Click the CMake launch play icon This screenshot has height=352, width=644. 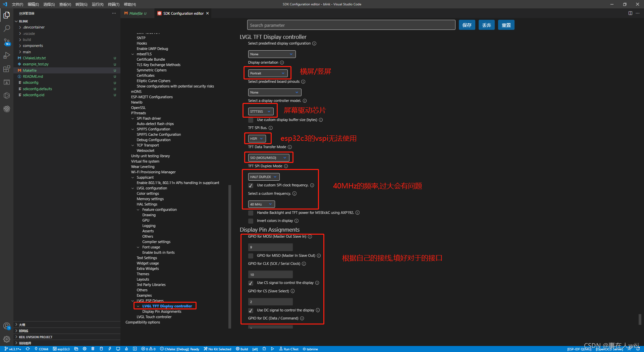coord(272,349)
